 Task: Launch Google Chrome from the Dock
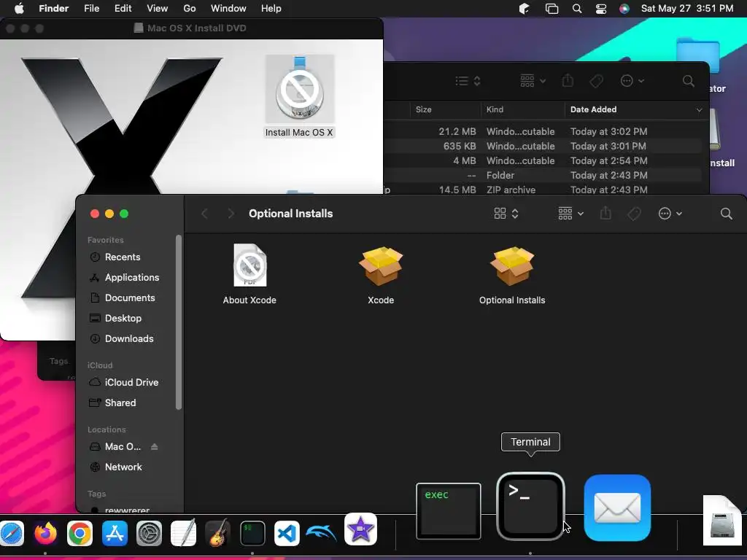tap(80, 533)
